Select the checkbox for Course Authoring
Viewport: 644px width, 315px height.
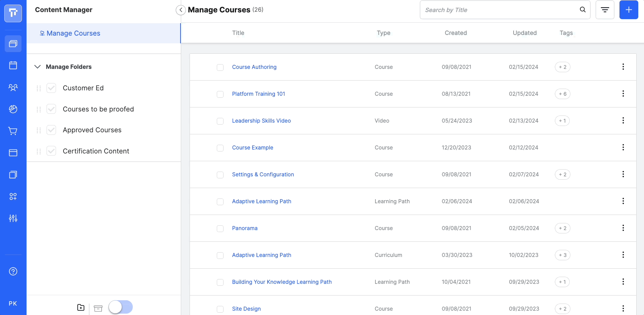tap(220, 67)
